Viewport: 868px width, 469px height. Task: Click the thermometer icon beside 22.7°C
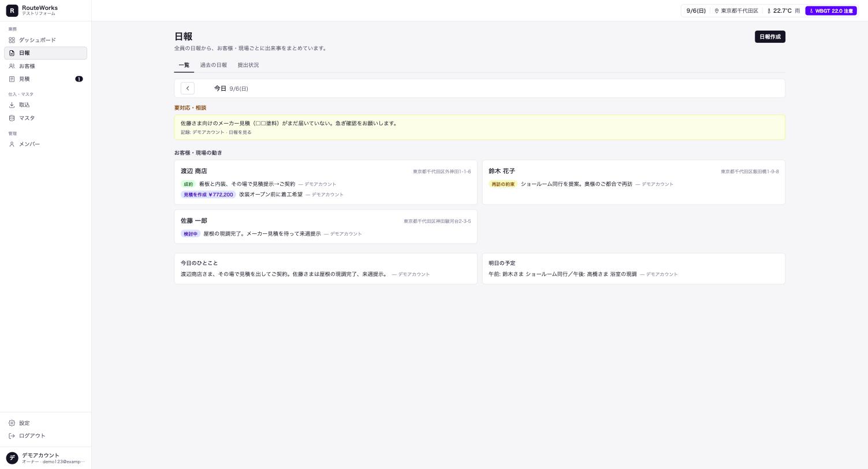[769, 11]
